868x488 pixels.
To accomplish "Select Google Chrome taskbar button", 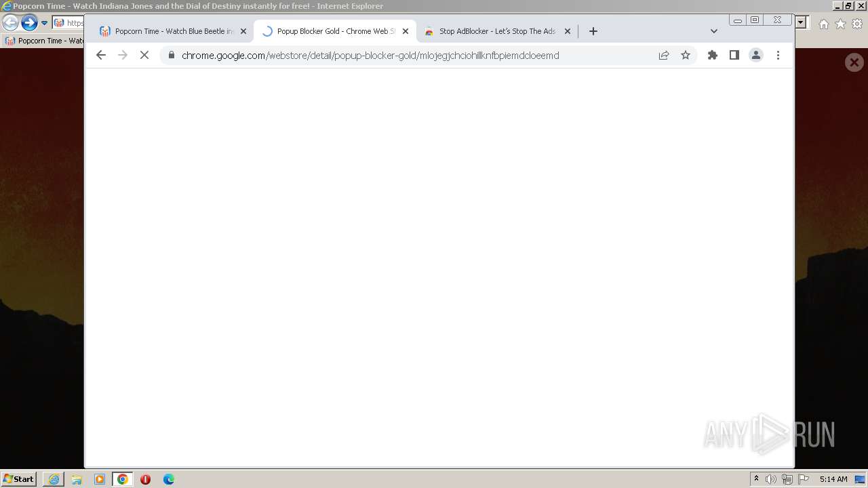I will coord(123,479).
